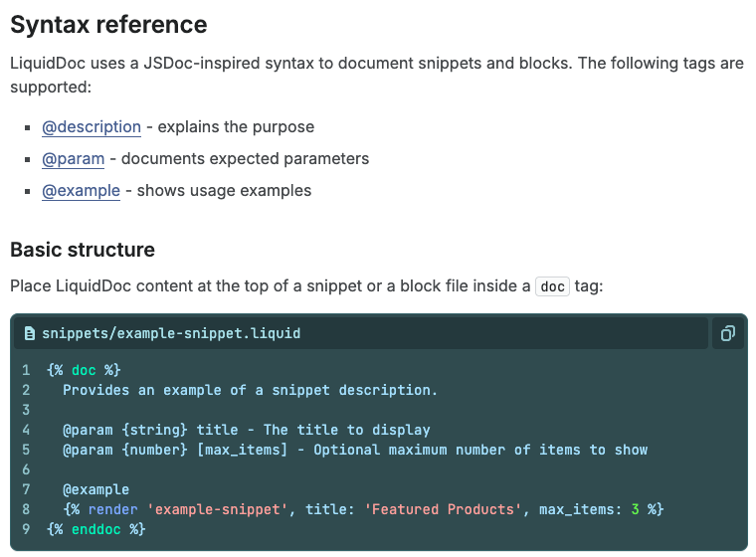Click the @example line in code block
Viewport: 756px width, 557px height.
[x=95, y=489]
